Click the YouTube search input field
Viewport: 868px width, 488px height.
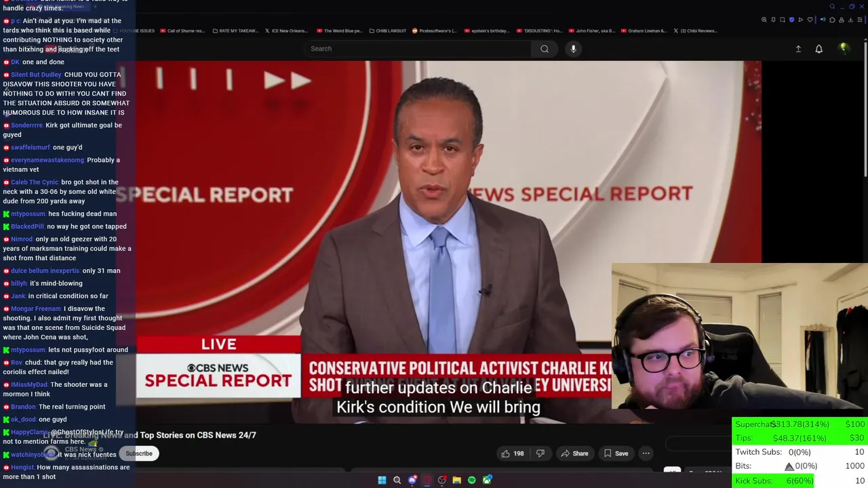(x=417, y=49)
